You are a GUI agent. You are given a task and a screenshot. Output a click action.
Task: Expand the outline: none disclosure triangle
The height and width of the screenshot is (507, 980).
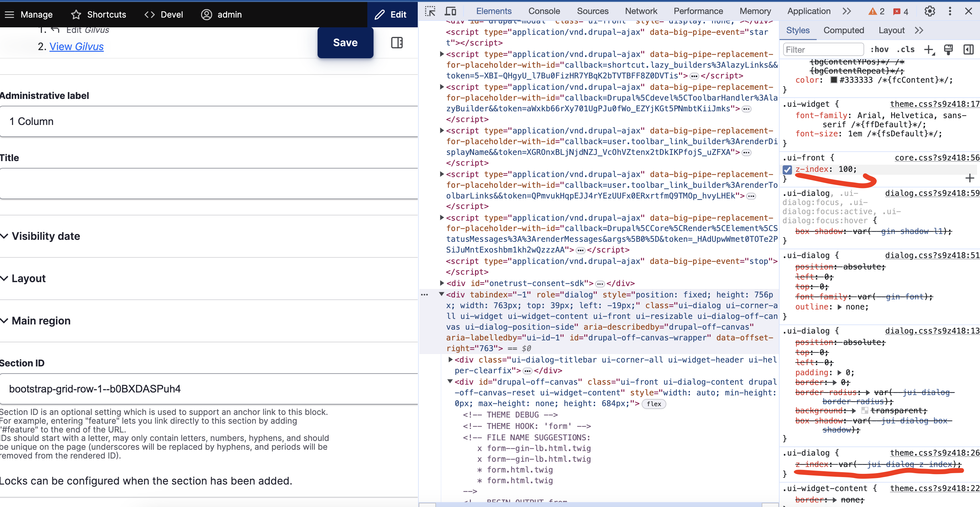[x=840, y=307]
